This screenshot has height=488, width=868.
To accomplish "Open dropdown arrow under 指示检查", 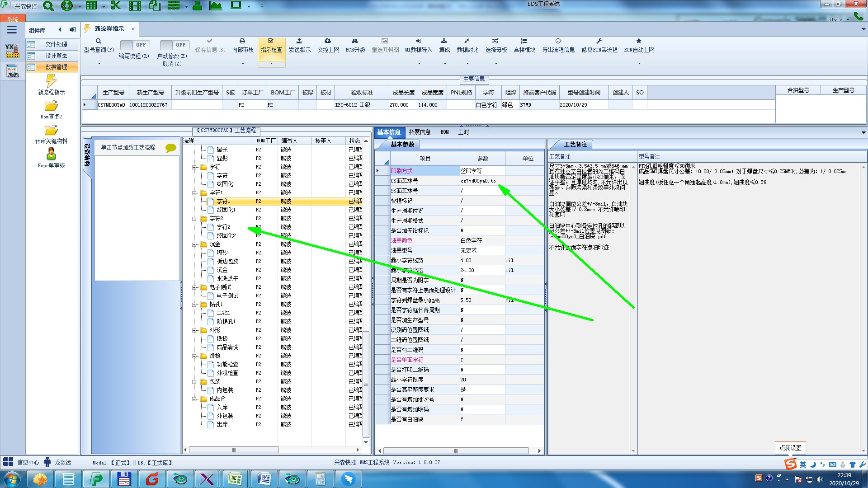I will (x=271, y=64).
